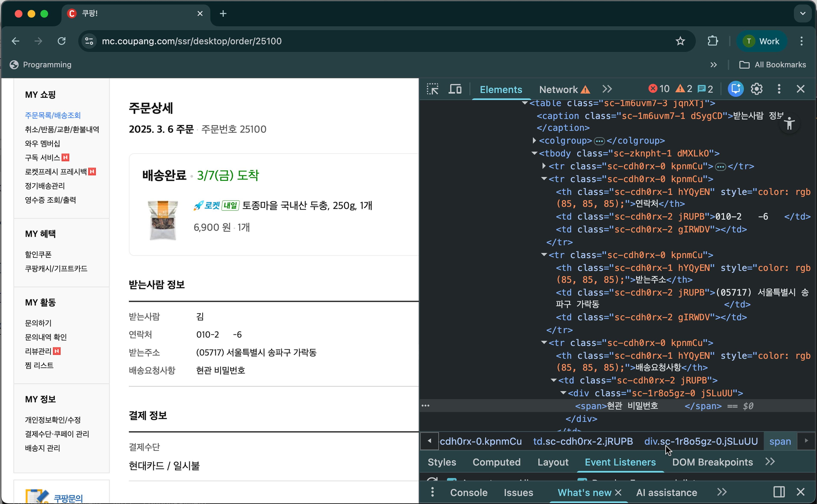Click the accessibility floating icon in Elements
The image size is (817, 504).
click(x=789, y=124)
